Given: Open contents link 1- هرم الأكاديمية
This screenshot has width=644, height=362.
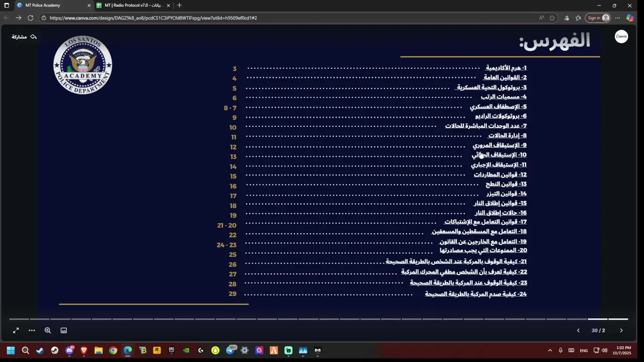Looking at the screenshot, I should click(x=506, y=68).
